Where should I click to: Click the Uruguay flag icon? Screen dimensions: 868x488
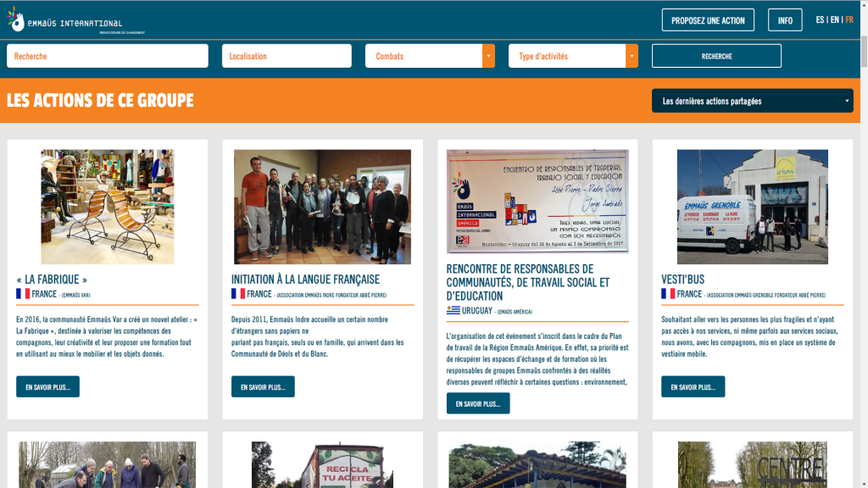pyautogui.click(x=453, y=310)
